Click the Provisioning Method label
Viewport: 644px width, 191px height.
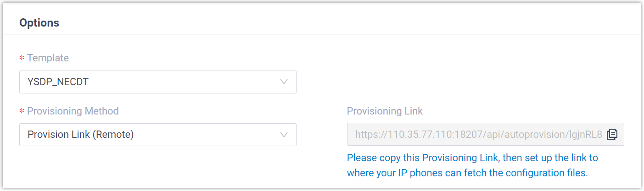[x=73, y=111]
